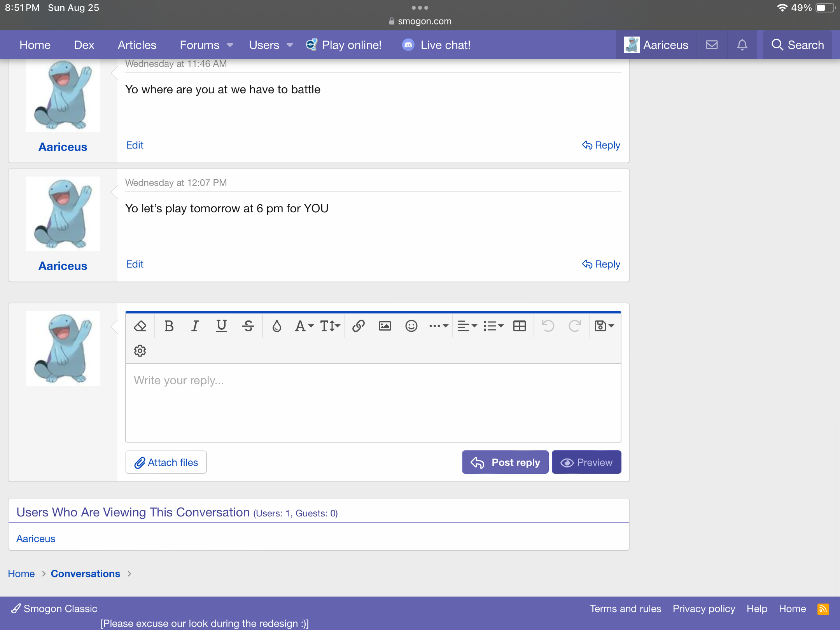Open the font family dropdown
This screenshot has height=630, width=840.
[x=304, y=326]
